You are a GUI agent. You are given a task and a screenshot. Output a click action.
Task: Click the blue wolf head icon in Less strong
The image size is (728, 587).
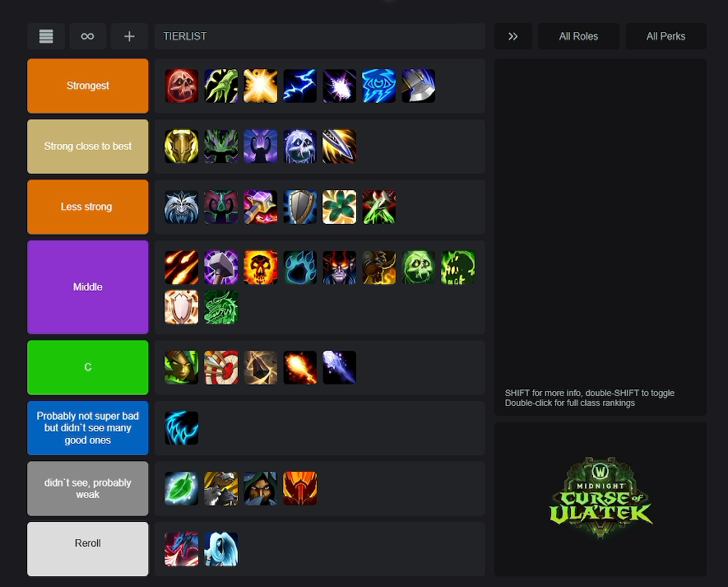coord(182,207)
